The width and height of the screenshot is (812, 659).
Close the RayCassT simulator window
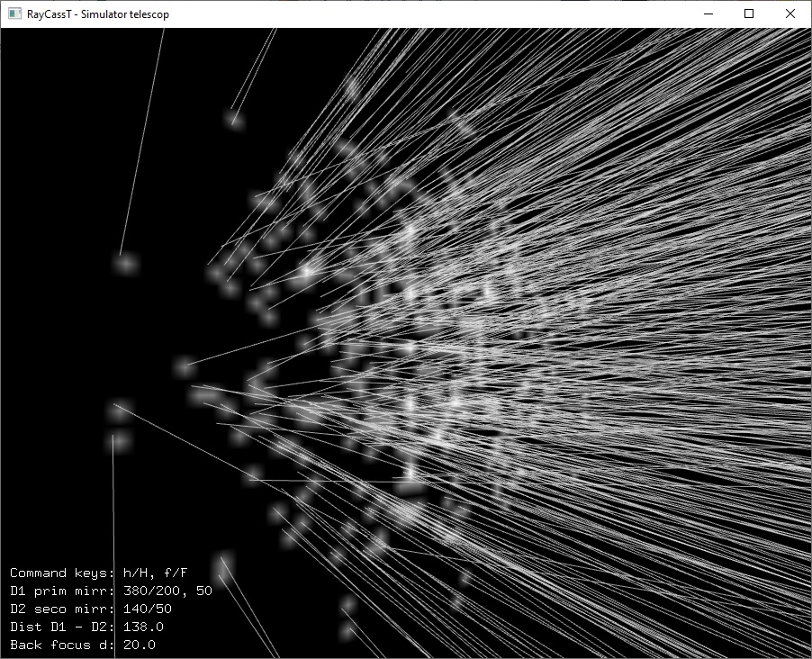789,14
